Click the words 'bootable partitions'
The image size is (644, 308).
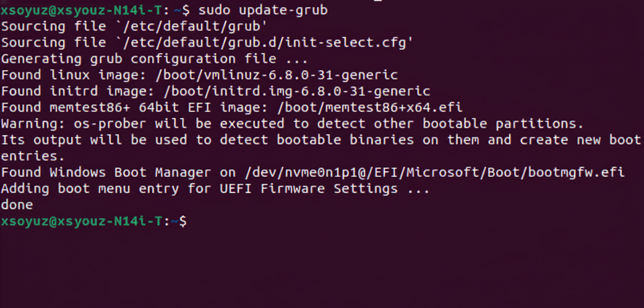pos(503,123)
